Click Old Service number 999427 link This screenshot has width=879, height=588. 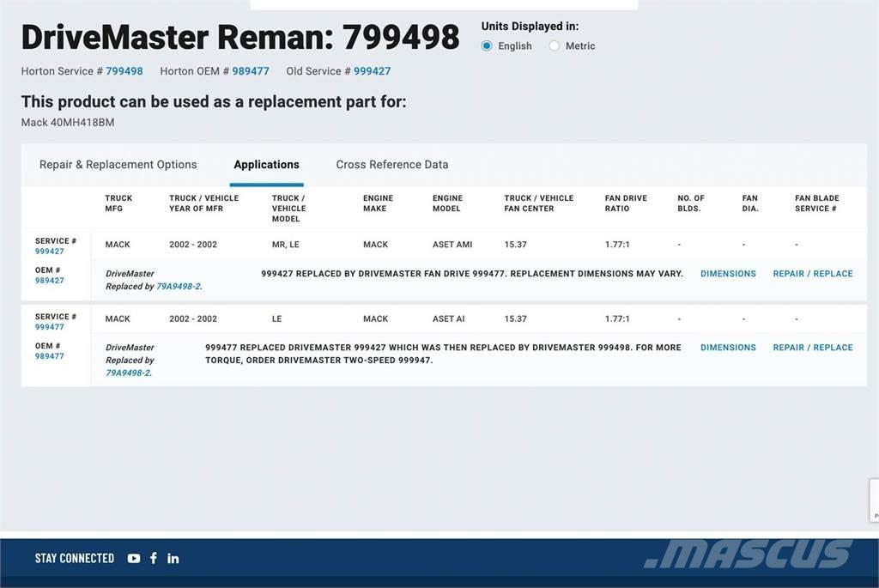[x=373, y=71]
